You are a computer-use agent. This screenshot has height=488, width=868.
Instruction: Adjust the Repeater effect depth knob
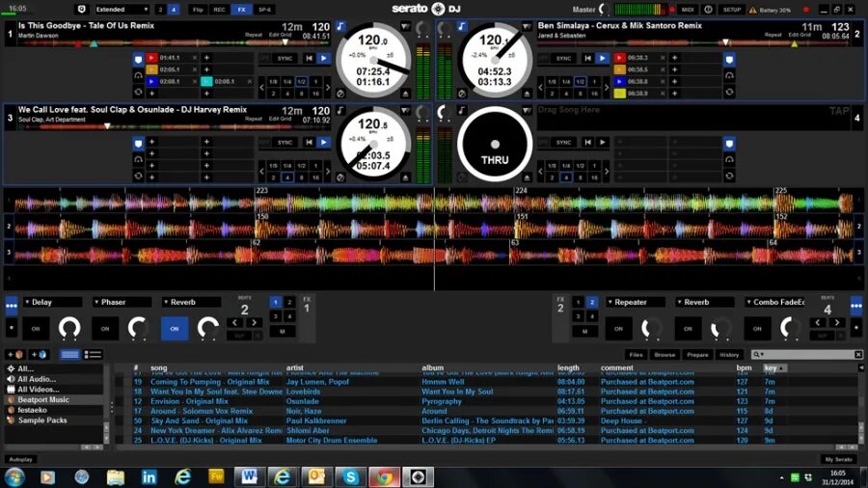click(x=652, y=328)
